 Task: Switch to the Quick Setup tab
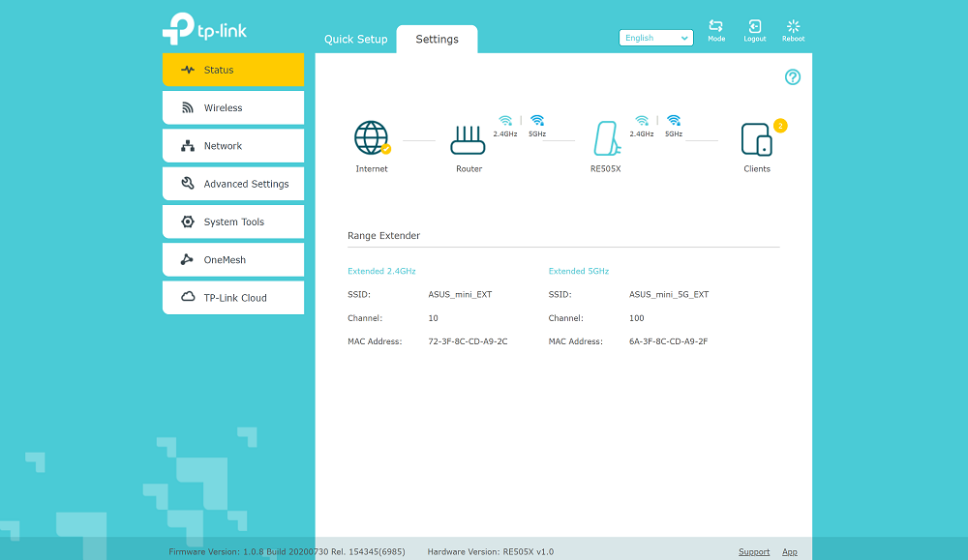coord(355,39)
